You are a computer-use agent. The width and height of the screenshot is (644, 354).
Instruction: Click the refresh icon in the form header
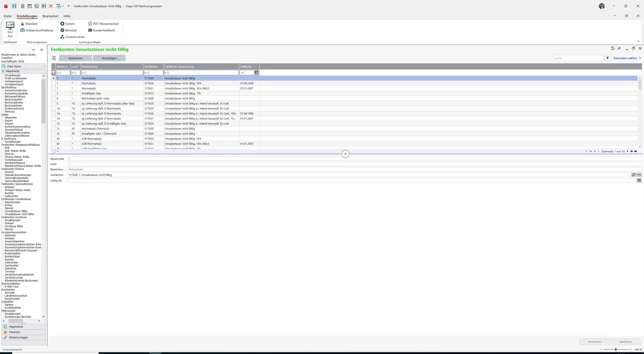(x=613, y=48)
